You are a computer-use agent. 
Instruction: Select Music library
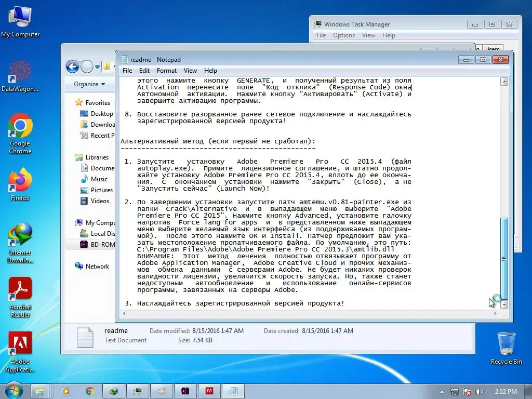coord(94,179)
